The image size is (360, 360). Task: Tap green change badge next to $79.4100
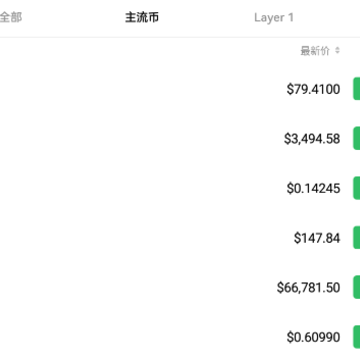coord(357,89)
